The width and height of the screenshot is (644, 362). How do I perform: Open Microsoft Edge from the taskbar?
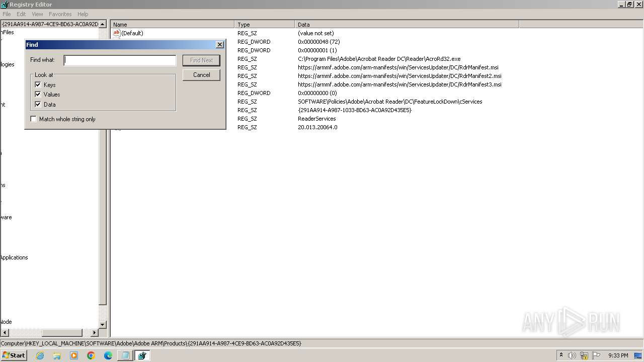108,355
